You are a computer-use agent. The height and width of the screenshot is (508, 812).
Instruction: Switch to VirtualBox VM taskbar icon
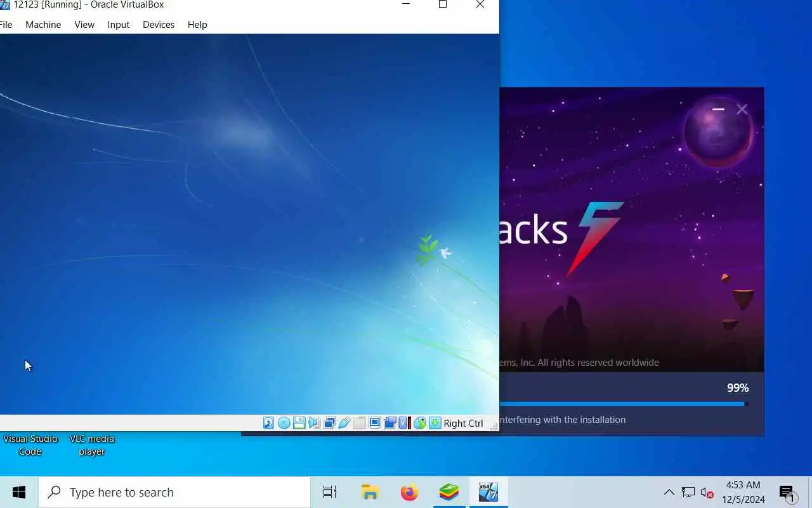point(488,492)
